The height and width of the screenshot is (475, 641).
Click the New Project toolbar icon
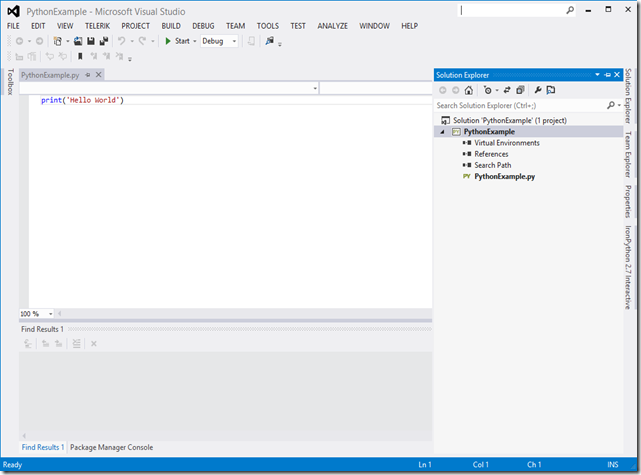tap(58, 41)
